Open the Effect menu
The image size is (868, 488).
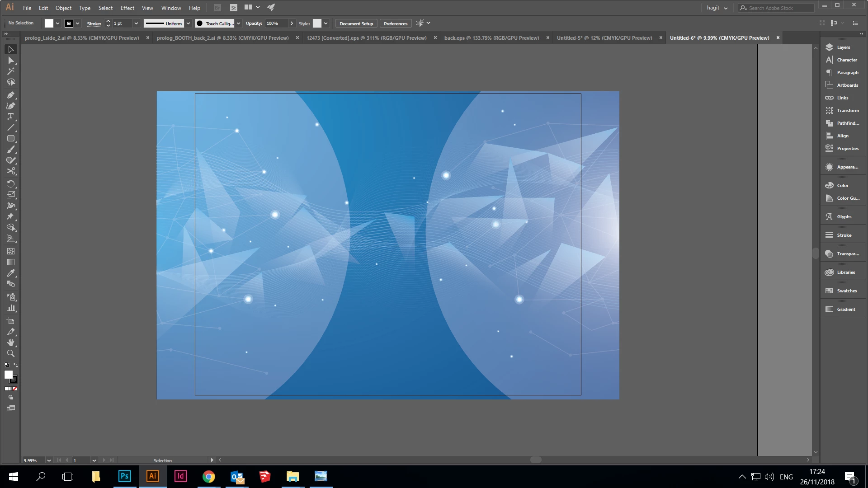pyautogui.click(x=127, y=8)
